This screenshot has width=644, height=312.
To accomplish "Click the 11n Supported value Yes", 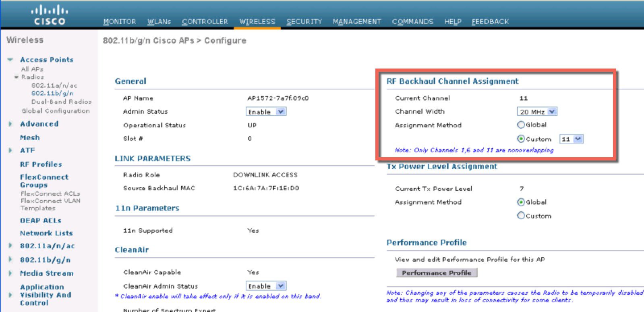I will point(253,231).
